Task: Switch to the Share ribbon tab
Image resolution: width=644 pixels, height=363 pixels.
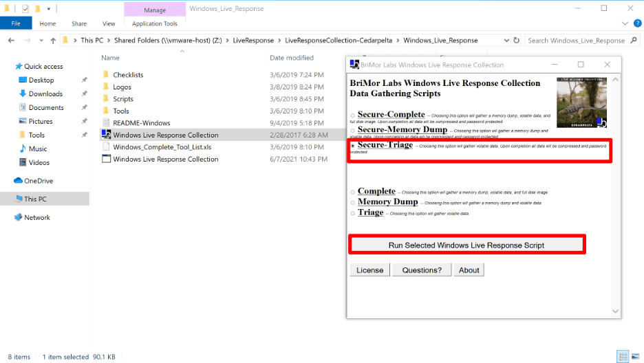Action: pos(79,23)
